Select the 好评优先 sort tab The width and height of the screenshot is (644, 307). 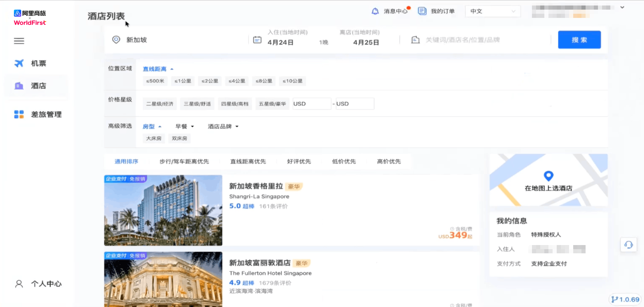pyautogui.click(x=299, y=161)
